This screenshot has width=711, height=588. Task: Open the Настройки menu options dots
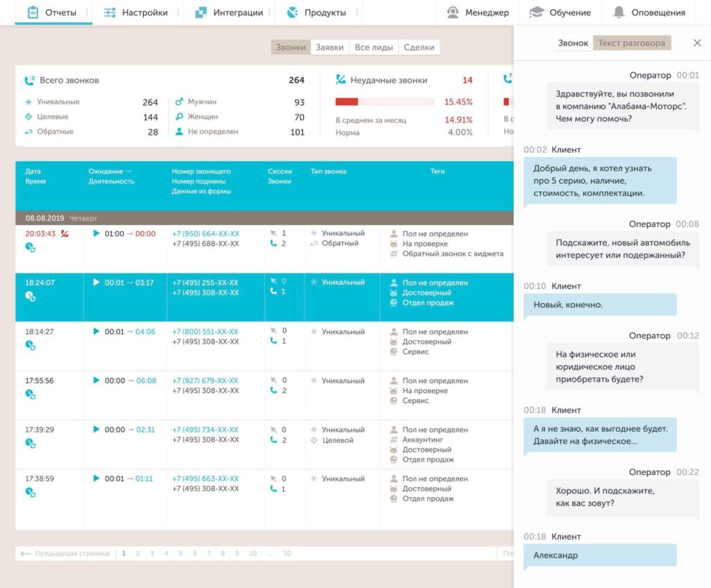point(178,12)
